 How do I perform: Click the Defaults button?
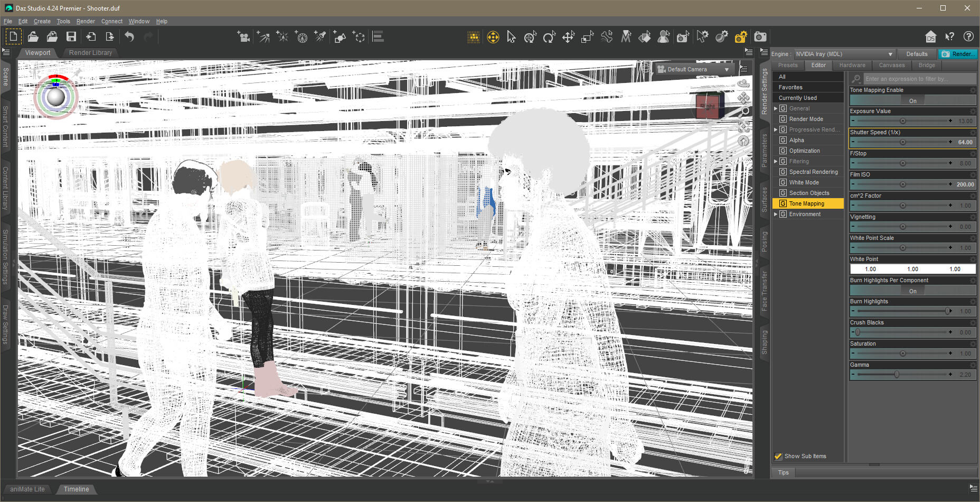pyautogui.click(x=917, y=54)
